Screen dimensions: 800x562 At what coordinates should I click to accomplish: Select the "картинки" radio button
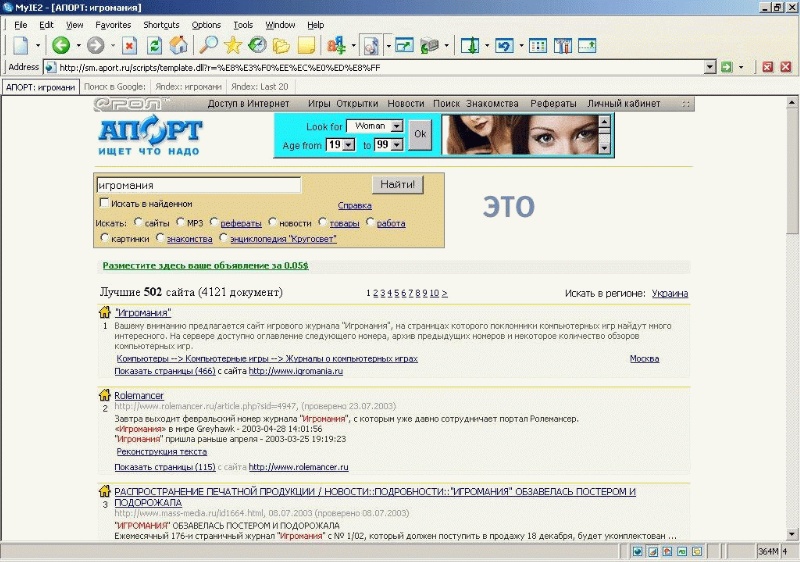click(x=104, y=238)
